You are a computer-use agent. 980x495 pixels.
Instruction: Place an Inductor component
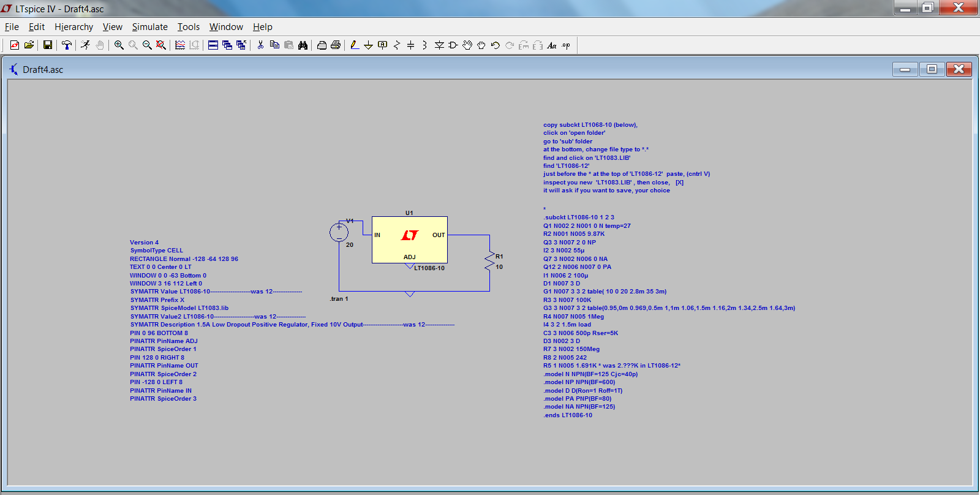point(425,45)
